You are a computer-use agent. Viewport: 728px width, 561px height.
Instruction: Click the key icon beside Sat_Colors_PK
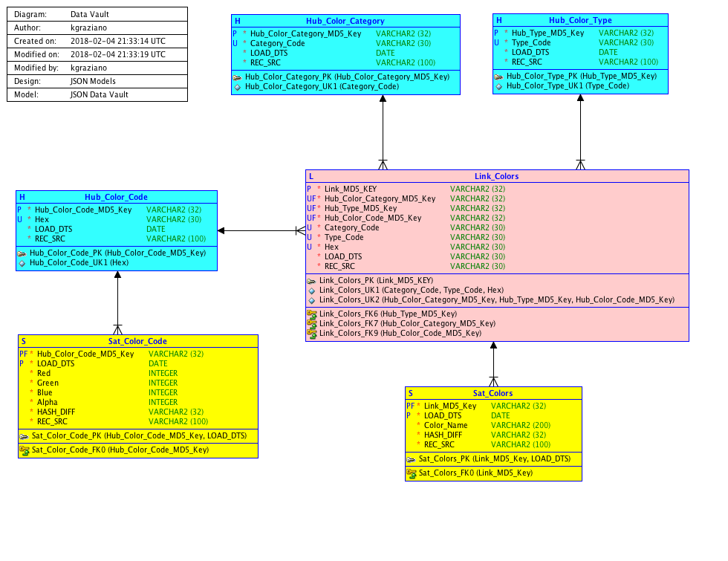coord(411,460)
